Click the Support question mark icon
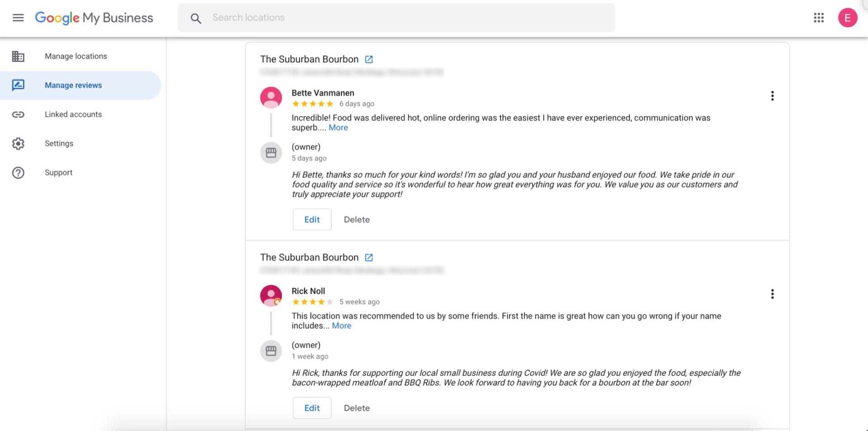Screen dimensions: 868x431 (18, 173)
